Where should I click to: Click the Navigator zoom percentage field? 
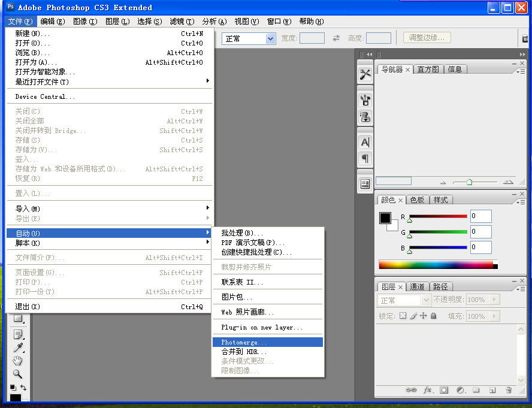click(394, 181)
